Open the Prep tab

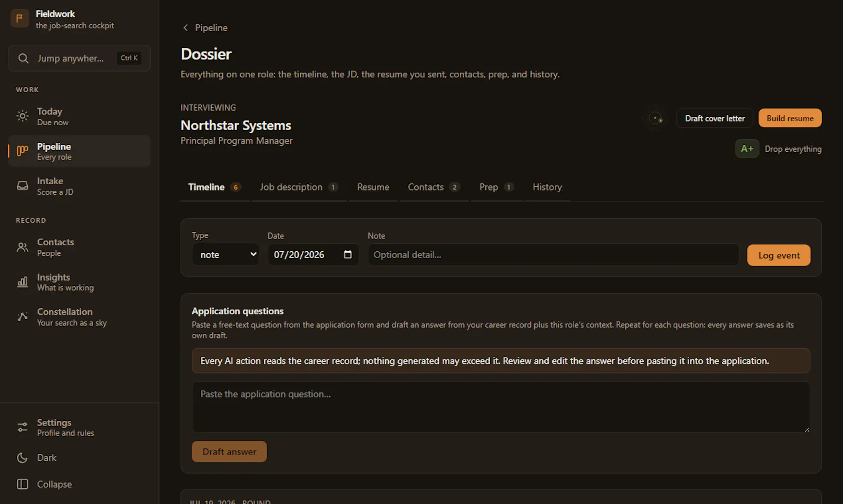click(x=496, y=187)
